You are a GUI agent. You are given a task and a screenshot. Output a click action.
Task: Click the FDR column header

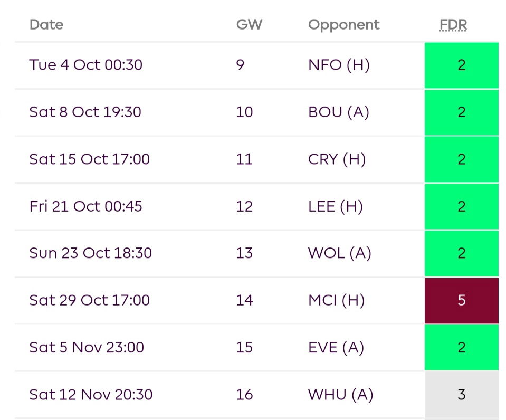(452, 24)
